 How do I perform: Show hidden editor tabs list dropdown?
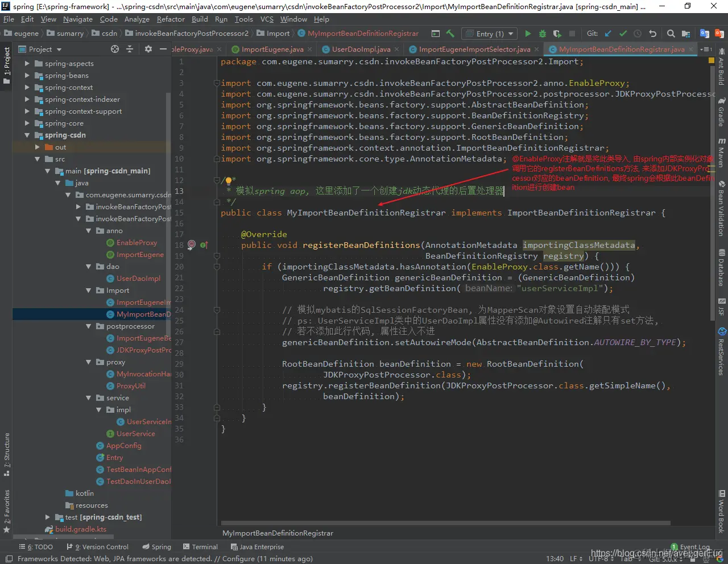click(x=706, y=49)
